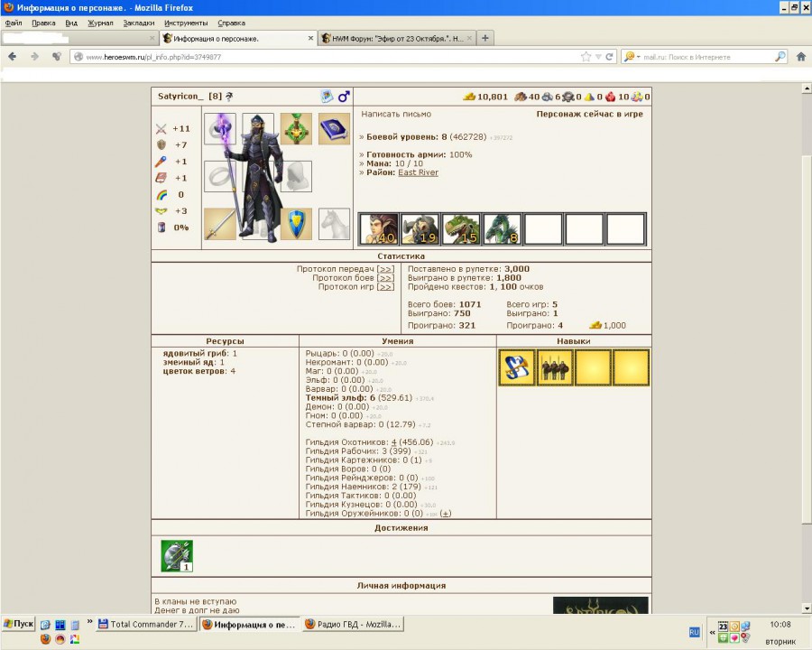
Task: Open the Протокол игр [>>] link
Action: [385, 287]
